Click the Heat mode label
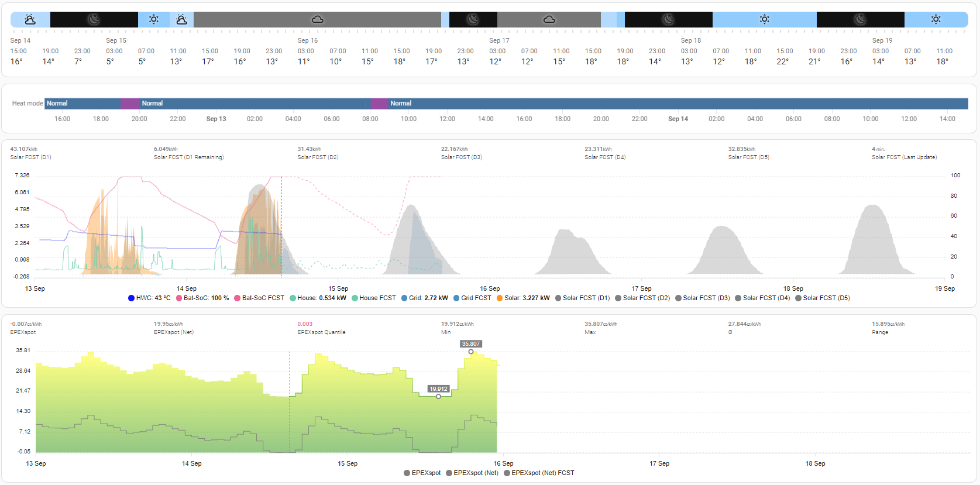980x485 pixels. (x=27, y=104)
